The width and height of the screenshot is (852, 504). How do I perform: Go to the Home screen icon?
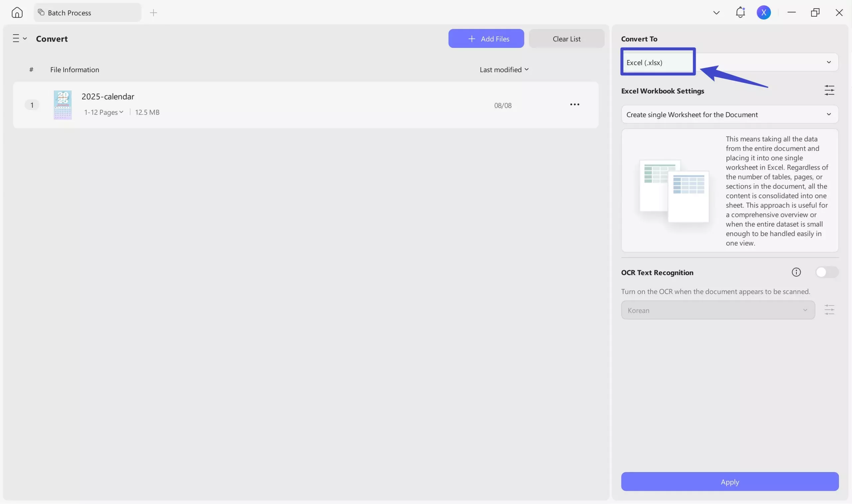[17, 13]
